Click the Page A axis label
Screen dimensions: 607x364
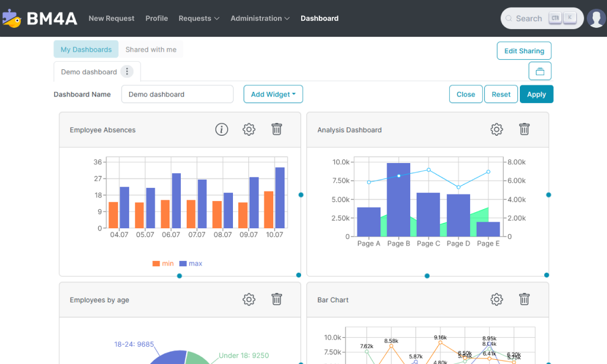coord(369,244)
